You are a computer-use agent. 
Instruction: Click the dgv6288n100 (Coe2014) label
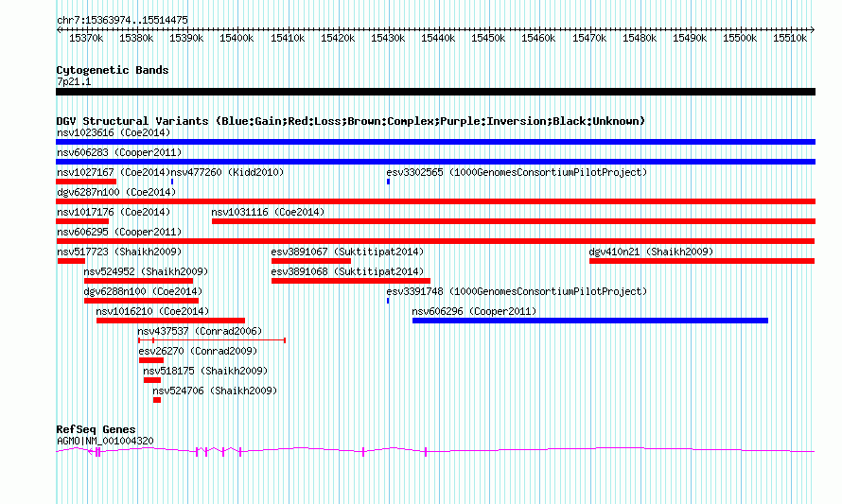(143, 291)
